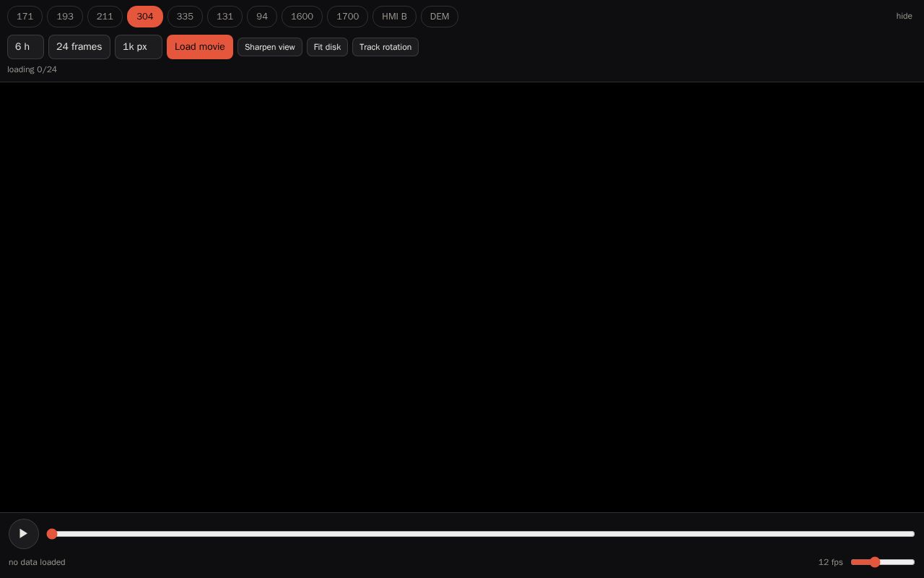Open the 24 frames count dropdown
This screenshot has width=924, height=578.
pyautogui.click(x=79, y=47)
